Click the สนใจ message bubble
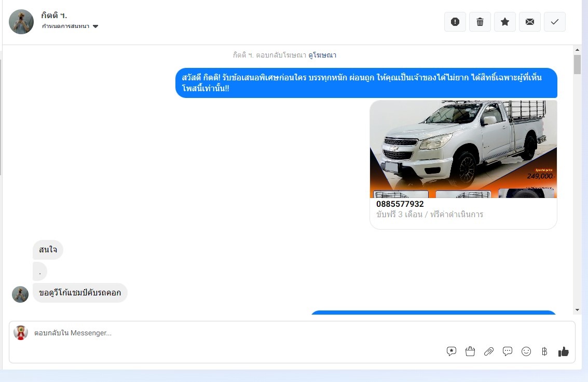Image resolution: width=588 pixels, height=382 pixels. [x=48, y=250]
